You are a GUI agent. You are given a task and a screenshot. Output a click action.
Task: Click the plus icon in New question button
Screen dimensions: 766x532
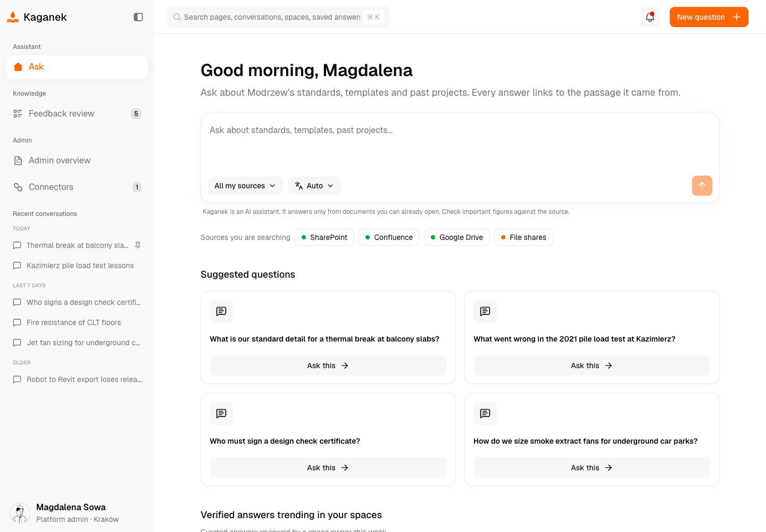pos(737,17)
